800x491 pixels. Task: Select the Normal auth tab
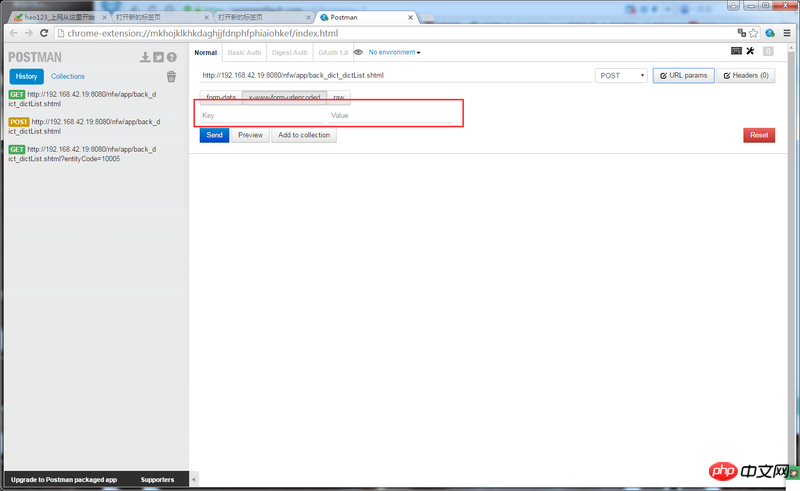(206, 53)
